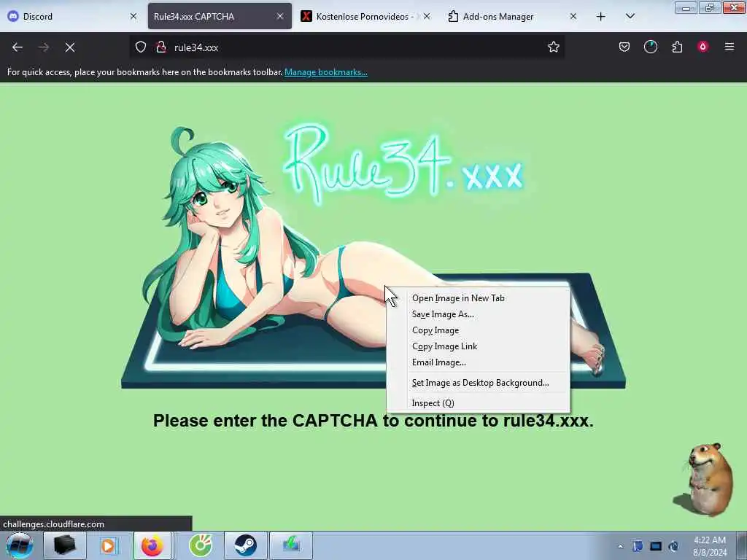The width and height of the screenshot is (747, 560).
Task: Open the Firefox hamburger menu
Action: click(x=729, y=47)
